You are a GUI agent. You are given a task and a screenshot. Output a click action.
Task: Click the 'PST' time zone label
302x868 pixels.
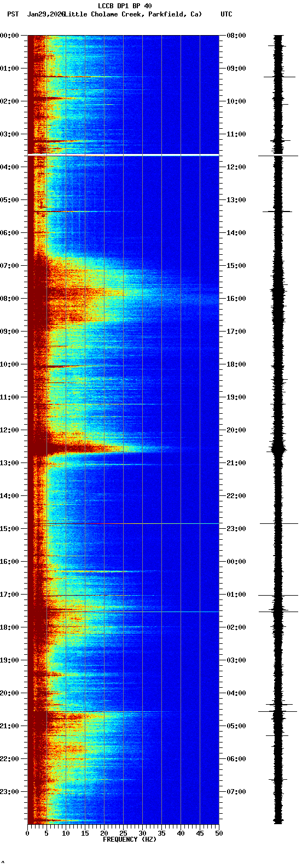click(x=13, y=14)
